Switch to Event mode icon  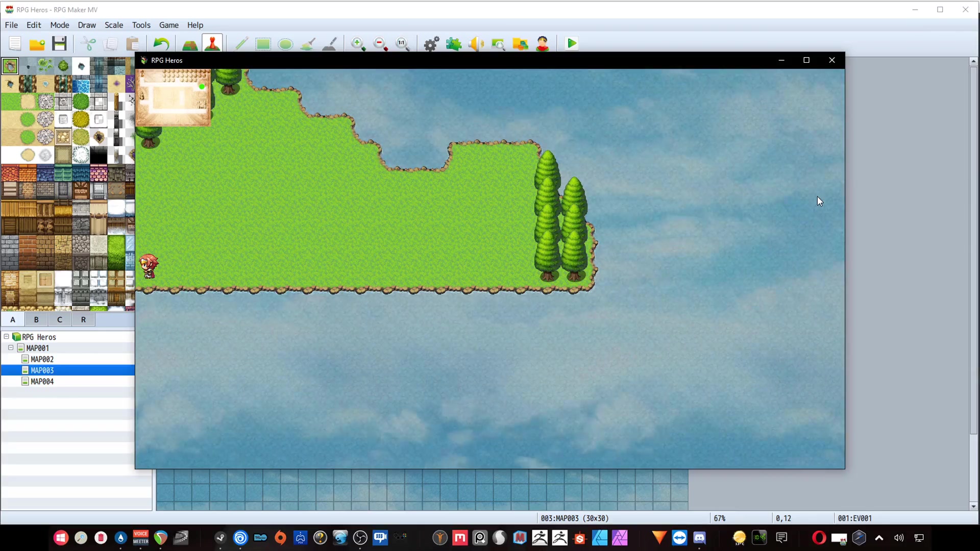[x=212, y=44]
